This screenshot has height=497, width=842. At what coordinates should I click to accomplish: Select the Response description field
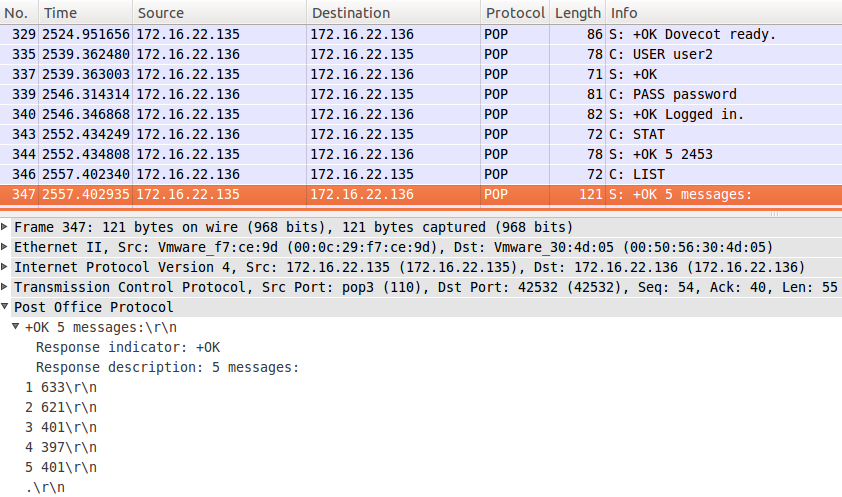pyautogui.click(x=167, y=367)
